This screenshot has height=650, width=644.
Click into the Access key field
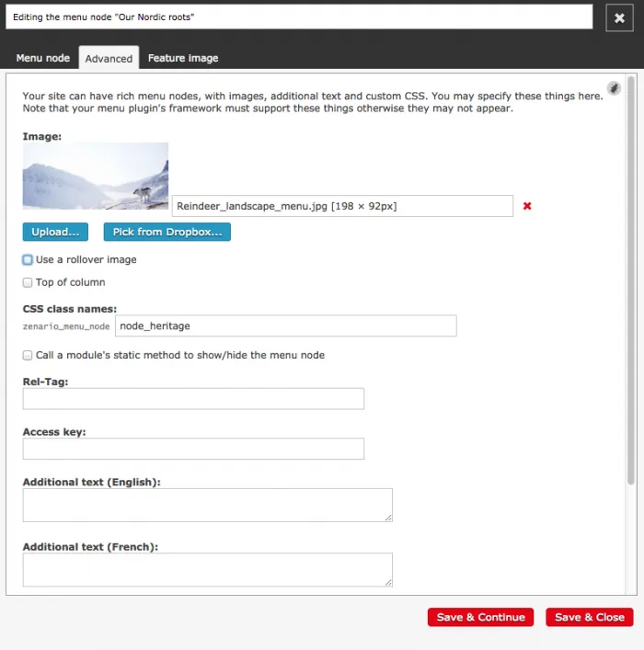(193, 449)
